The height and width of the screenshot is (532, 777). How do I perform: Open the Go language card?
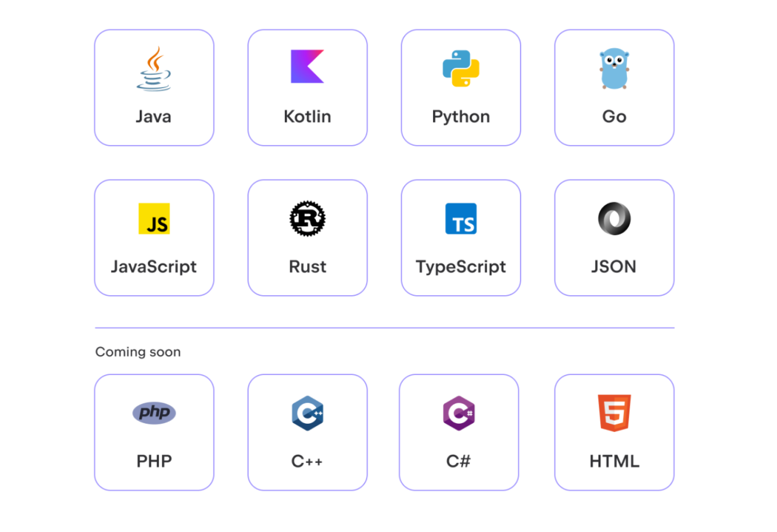pyautogui.click(x=614, y=87)
